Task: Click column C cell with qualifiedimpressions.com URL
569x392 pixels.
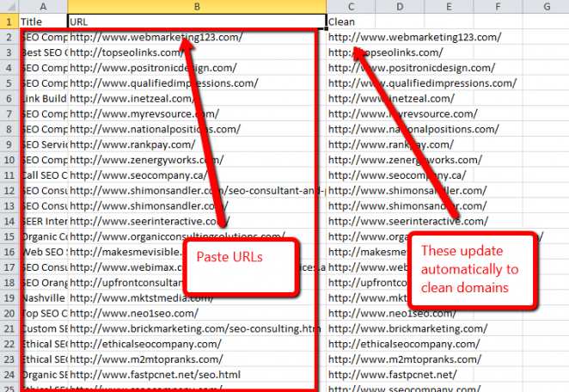Action: (351, 83)
